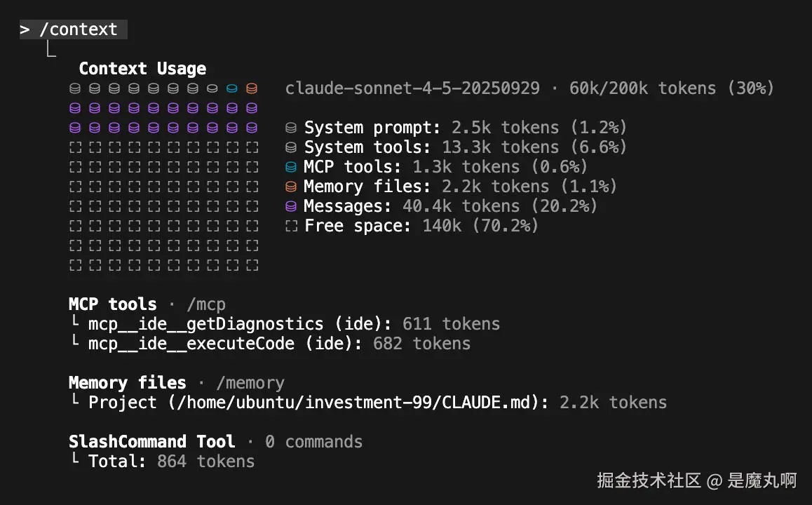Viewport: 812px width, 505px height.
Task: Select the mcp__ide__executeCode entry
Action: point(191,344)
